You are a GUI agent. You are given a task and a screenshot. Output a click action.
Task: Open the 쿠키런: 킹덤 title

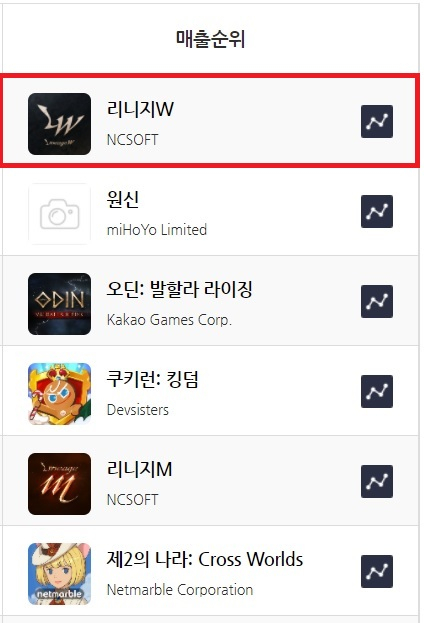153,379
